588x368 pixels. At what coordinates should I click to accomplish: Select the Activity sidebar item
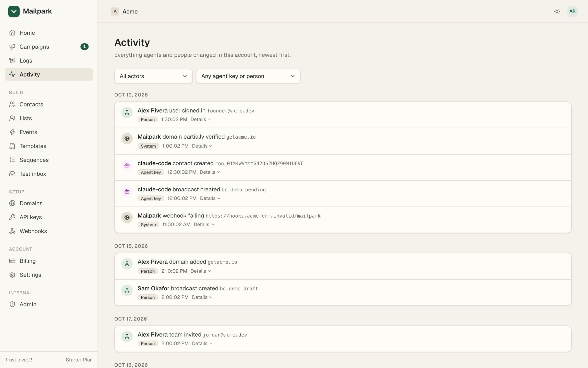(x=49, y=74)
